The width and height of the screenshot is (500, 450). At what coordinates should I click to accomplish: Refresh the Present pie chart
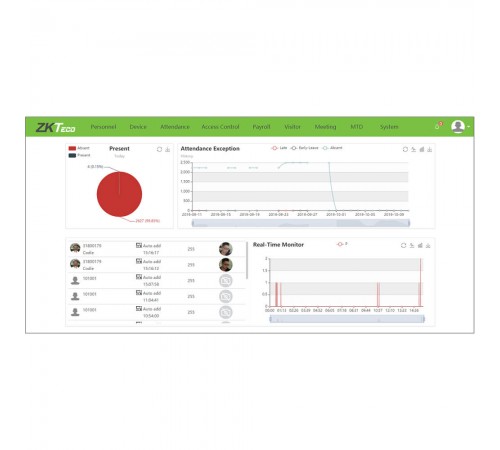[x=159, y=149]
